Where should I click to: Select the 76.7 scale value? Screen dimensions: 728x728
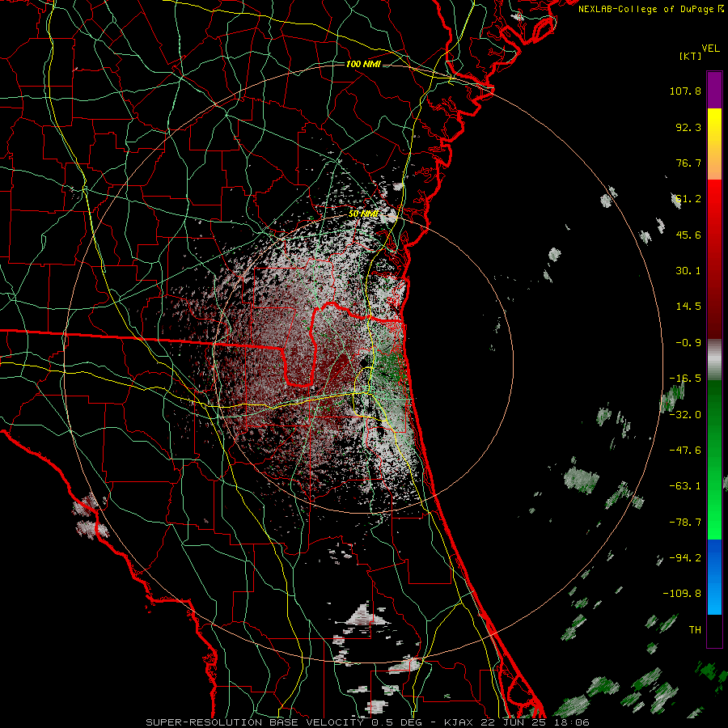tap(688, 163)
